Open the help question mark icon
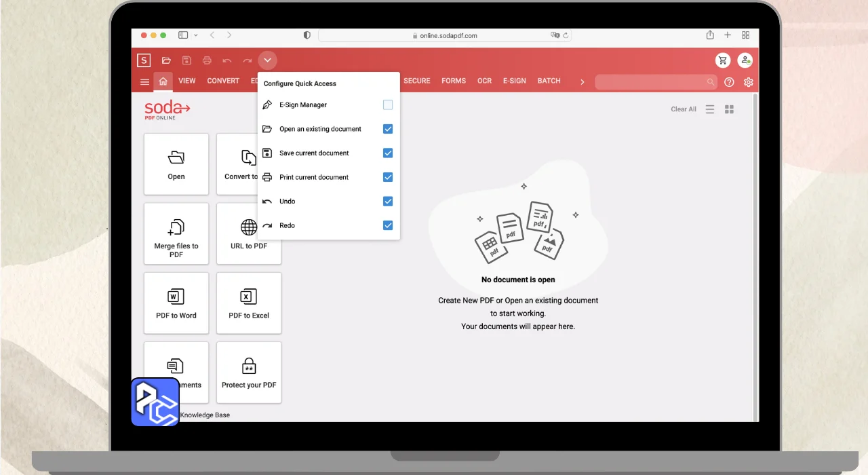The height and width of the screenshot is (475, 868). point(729,82)
